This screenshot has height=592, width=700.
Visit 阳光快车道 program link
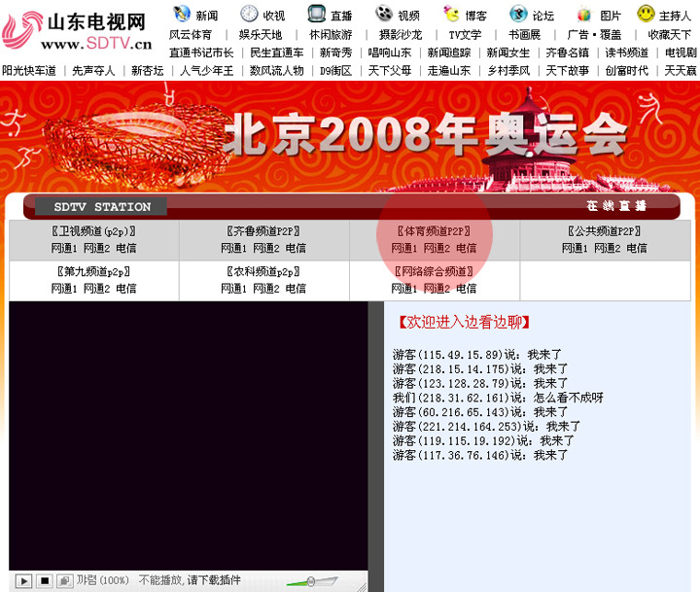pyautogui.click(x=29, y=71)
